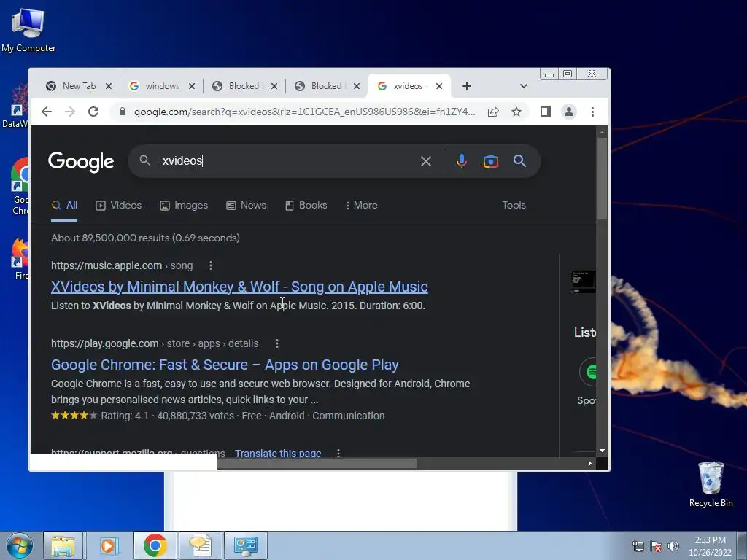747x560 pixels.
Task: Click into the Google search input field
Action: [x=286, y=161]
